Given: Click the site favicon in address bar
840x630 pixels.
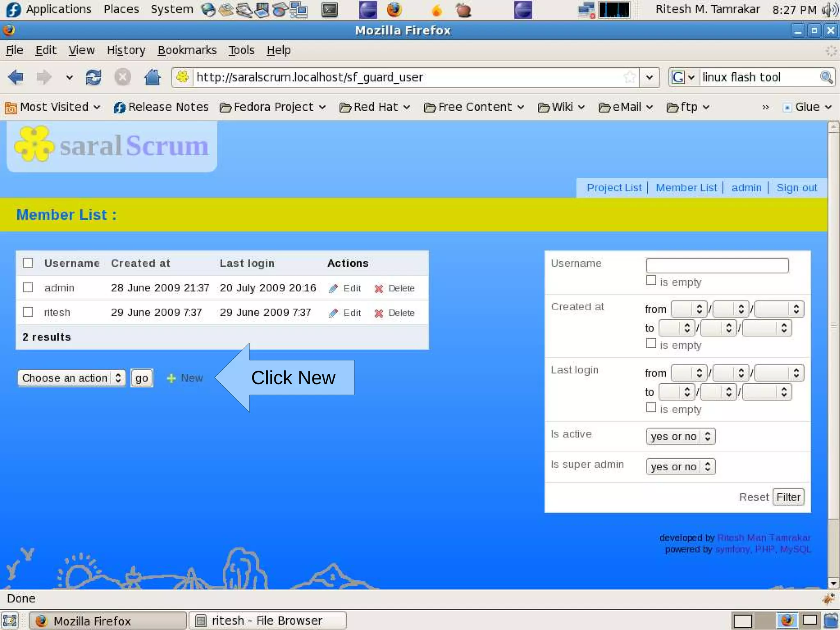Looking at the screenshot, I should (183, 77).
